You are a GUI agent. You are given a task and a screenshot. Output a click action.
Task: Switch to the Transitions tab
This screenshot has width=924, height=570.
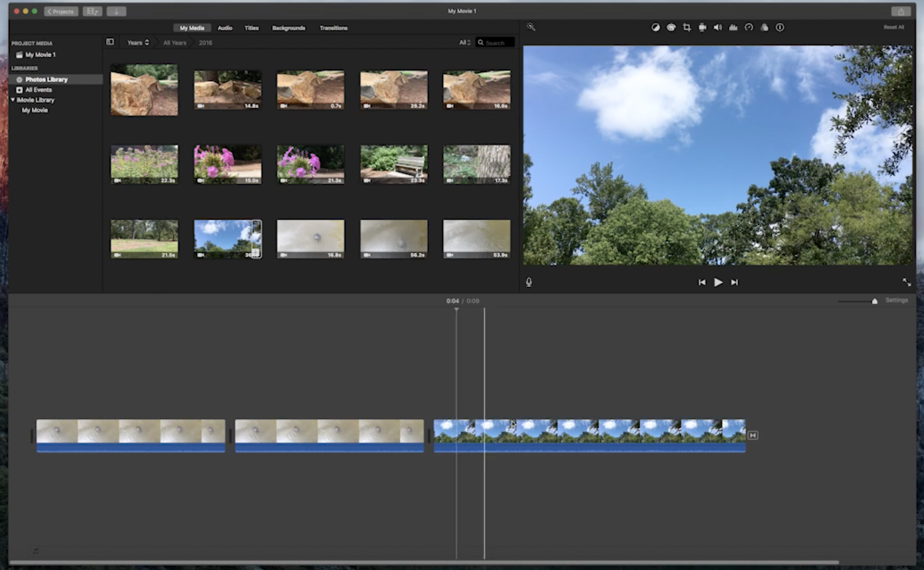333,28
